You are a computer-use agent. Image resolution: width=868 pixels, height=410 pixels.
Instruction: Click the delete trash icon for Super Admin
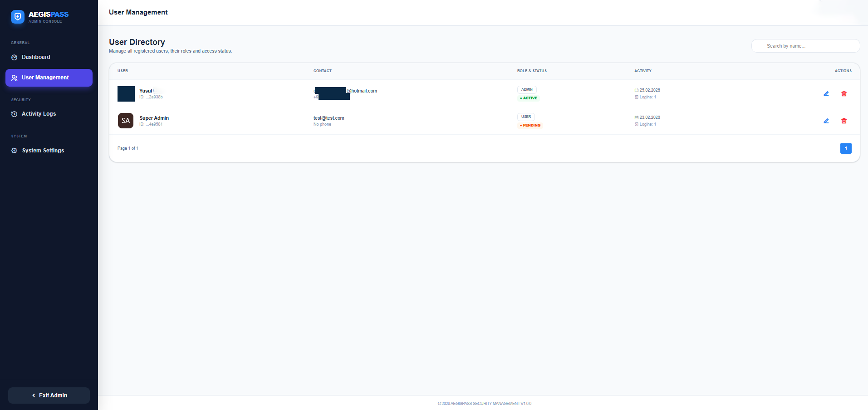[844, 121]
